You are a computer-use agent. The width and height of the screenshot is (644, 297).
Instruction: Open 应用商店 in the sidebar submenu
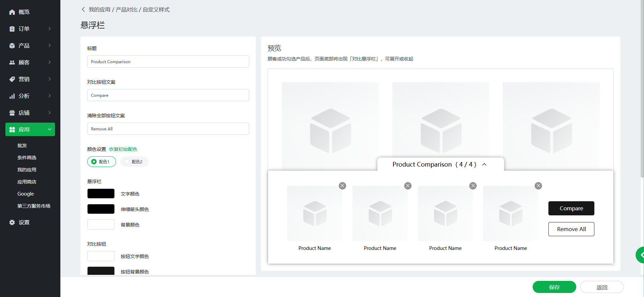tap(27, 182)
